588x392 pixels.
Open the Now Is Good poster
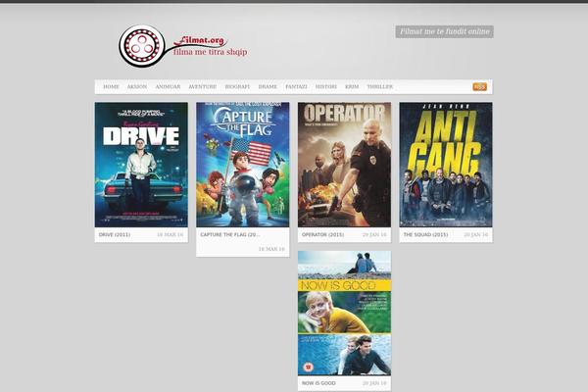tap(344, 314)
